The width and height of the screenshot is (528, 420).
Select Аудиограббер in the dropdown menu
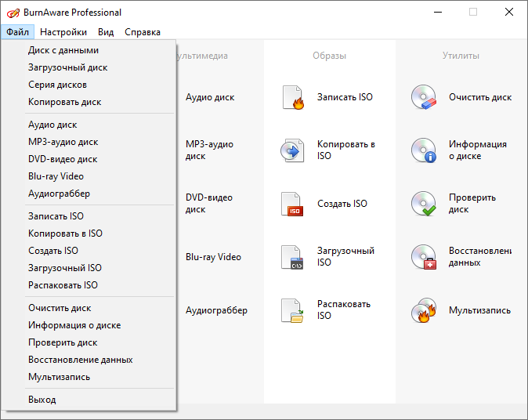(60, 194)
